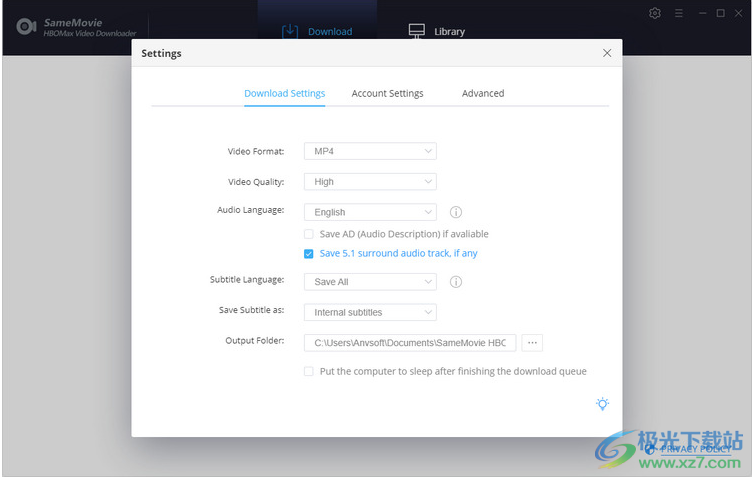Switch to Download Settings tab

tap(285, 93)
